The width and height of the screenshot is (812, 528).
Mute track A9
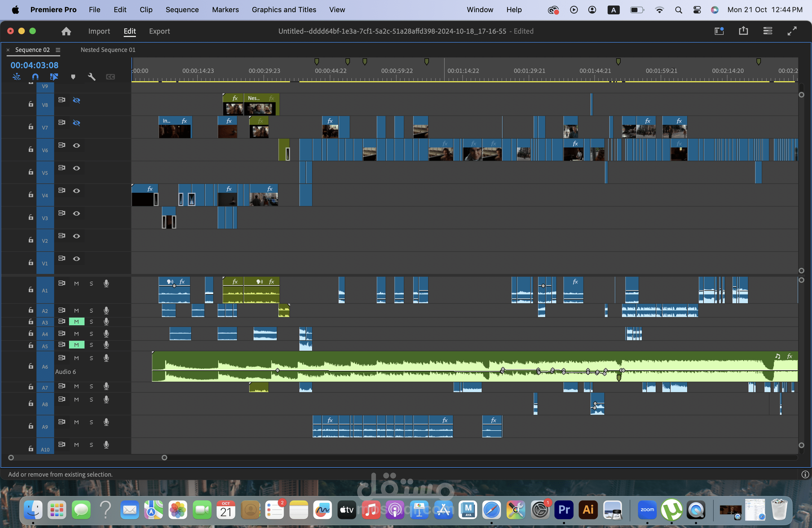[x=77, y=422]
